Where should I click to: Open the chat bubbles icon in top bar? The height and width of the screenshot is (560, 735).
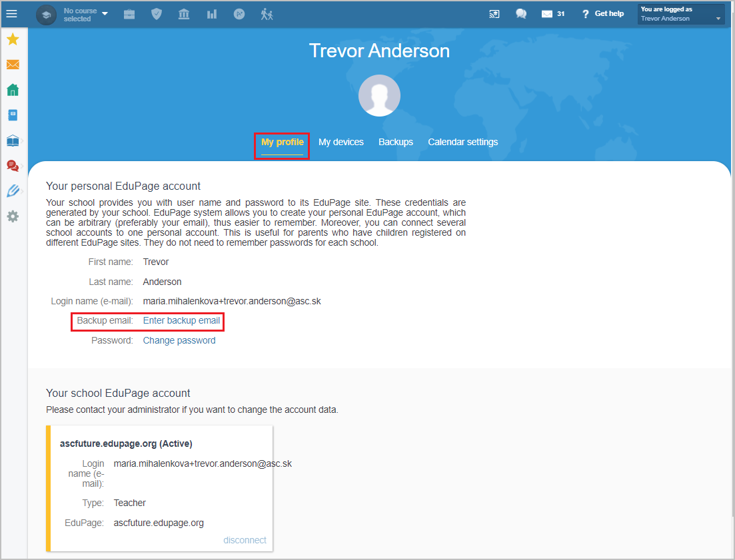(x=521, y=14)
